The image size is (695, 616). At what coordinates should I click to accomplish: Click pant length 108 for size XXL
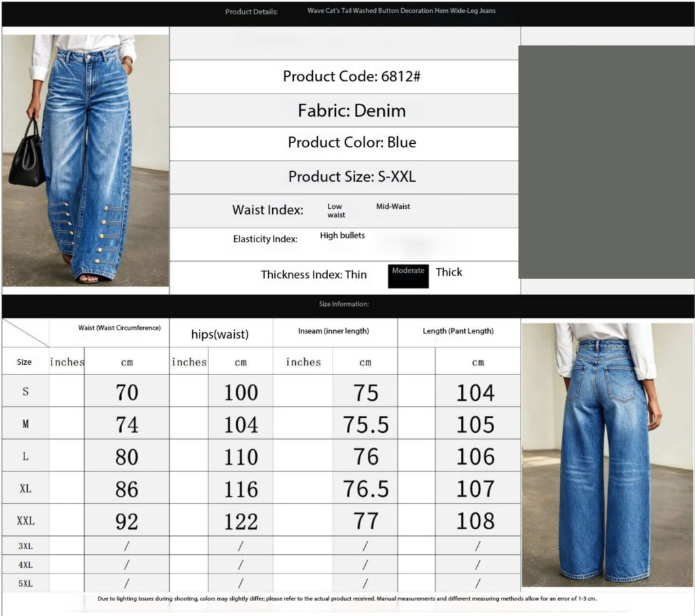pos(475,521)
